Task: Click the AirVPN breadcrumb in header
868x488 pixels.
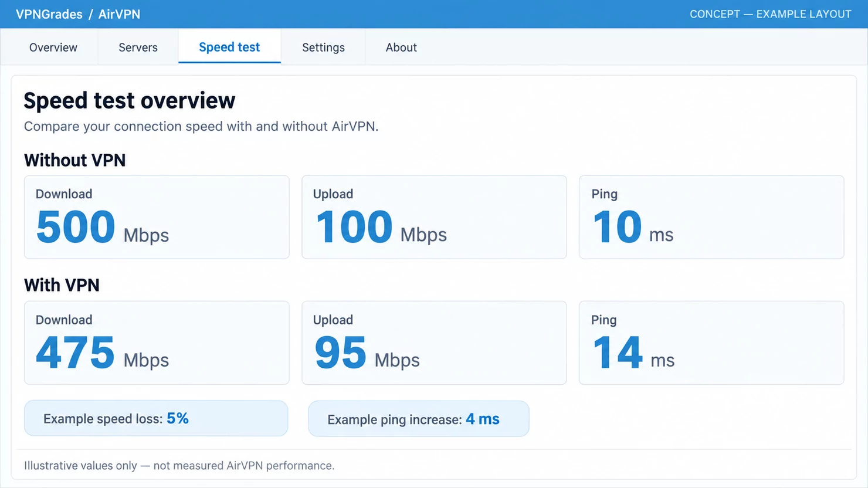Action: pos(119,14)
